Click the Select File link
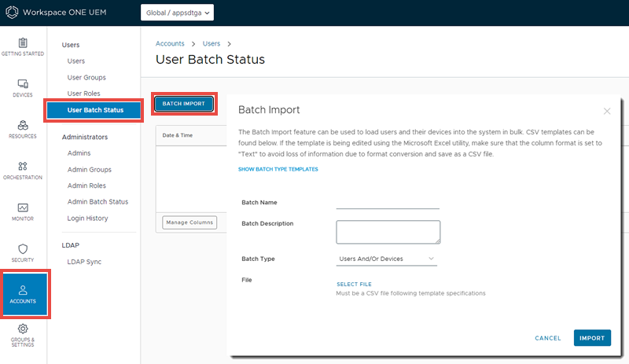629x364 pixels. pos(355,284)
